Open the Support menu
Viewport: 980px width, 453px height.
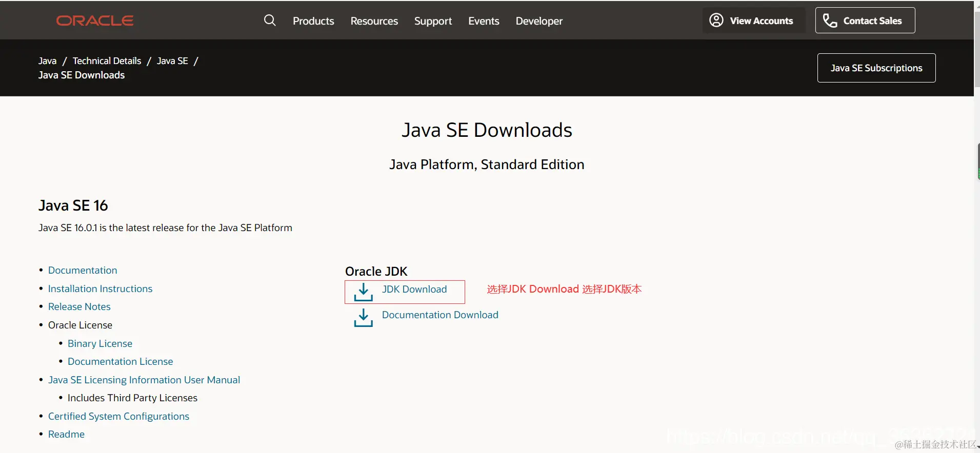(433, 21)
